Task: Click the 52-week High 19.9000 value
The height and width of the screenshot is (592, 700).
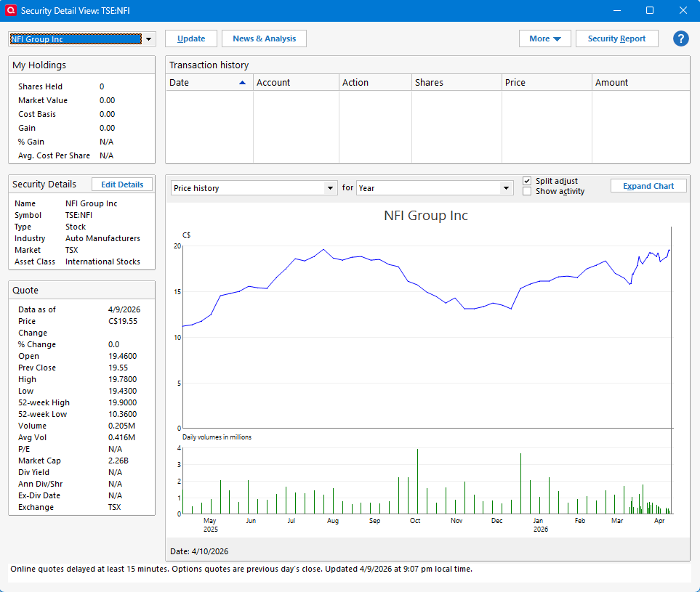Action: [122, 403]
